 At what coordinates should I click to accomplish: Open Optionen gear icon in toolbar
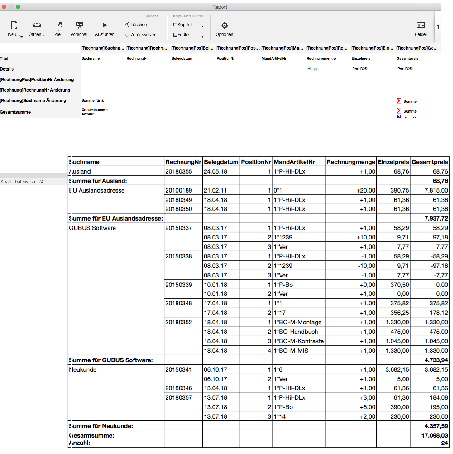click(x=224, y=25)
